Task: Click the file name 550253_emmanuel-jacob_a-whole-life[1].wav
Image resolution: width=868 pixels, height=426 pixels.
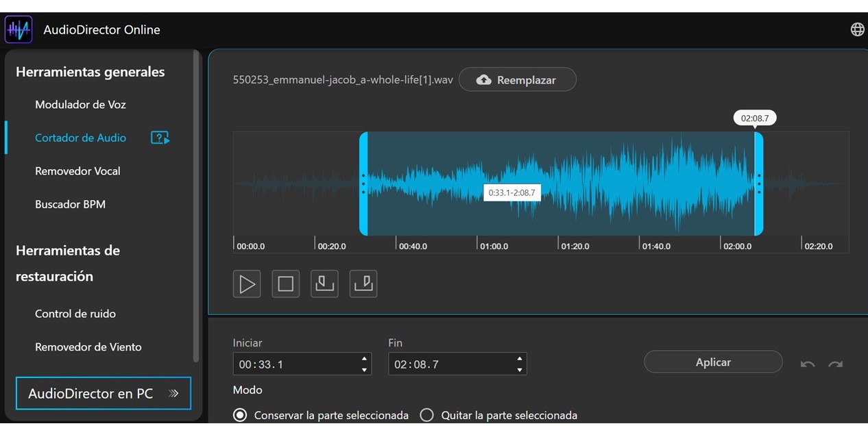Action: (x=343, y=79)
